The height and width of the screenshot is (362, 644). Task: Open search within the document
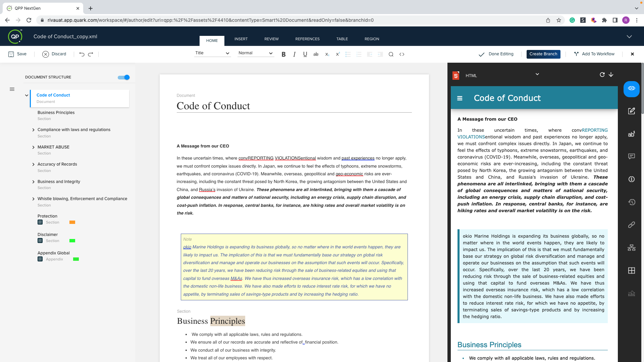click(391, 54)
